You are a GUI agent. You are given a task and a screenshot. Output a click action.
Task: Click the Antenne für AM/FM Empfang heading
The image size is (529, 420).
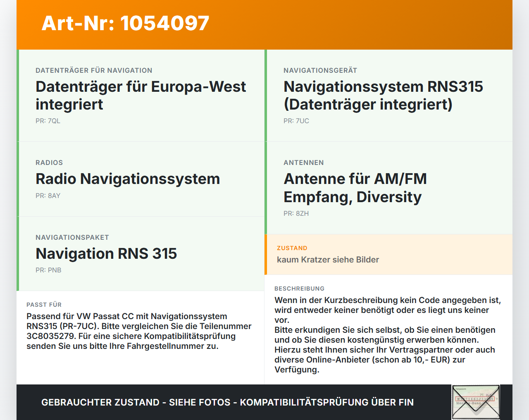coord(355,188)
